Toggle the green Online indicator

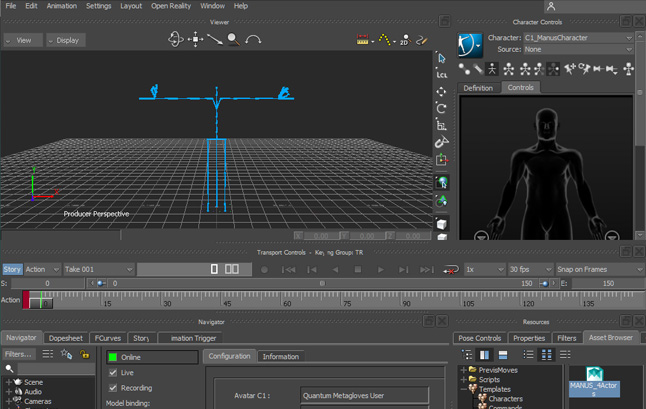[x=113, y=357]
